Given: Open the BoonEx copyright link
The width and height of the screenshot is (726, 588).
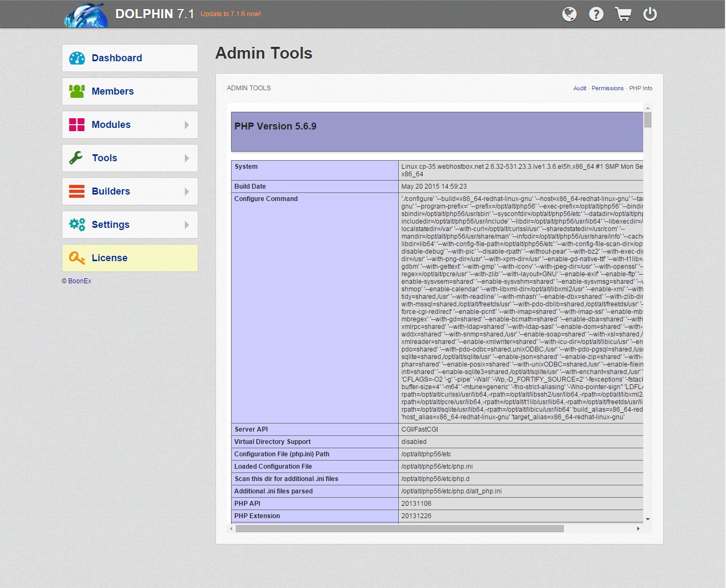Looking at the screenshot, I should [80, 281].
